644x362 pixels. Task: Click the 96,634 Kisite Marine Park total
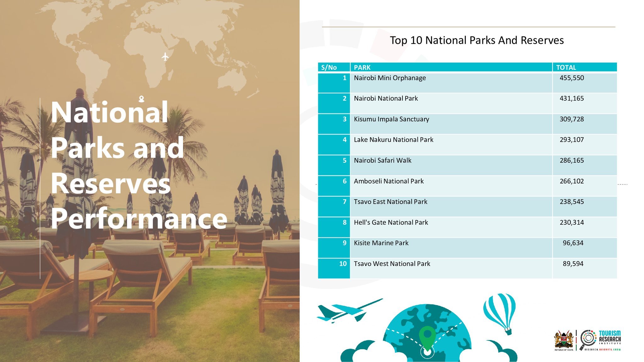click(573, 243)
